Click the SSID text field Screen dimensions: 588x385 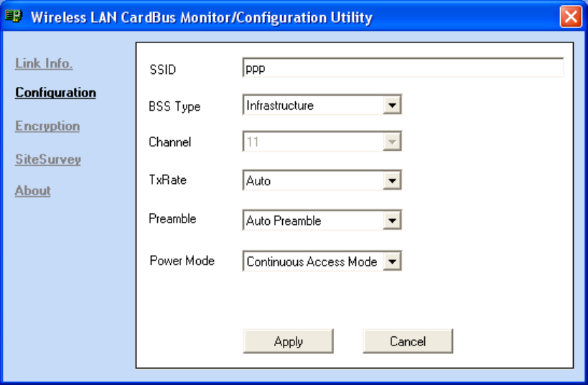click(403, 68)
